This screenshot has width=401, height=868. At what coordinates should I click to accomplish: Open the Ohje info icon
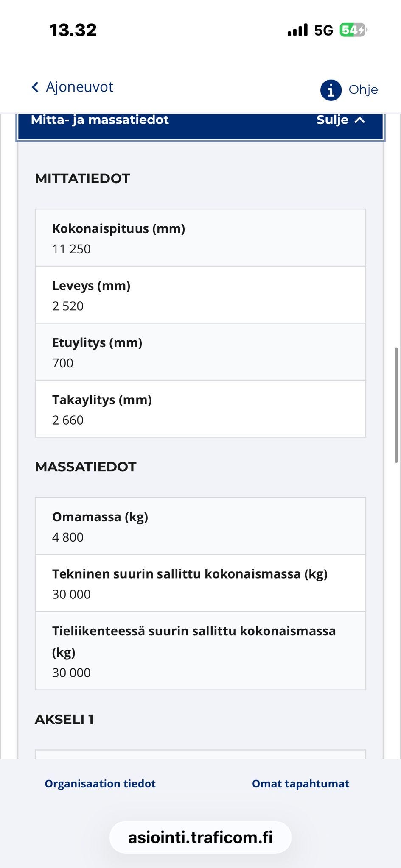331,90
